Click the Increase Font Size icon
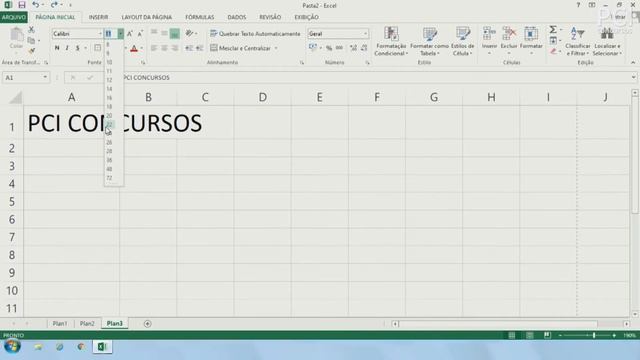The width and height of the screenshot is (640, 360). pyautogui.click(x=130, y=34)
